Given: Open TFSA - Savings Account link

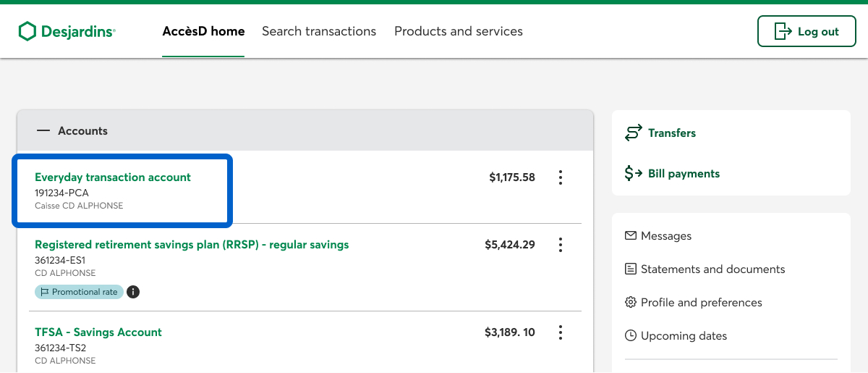Looking at the screenshot, I should 98,332.
